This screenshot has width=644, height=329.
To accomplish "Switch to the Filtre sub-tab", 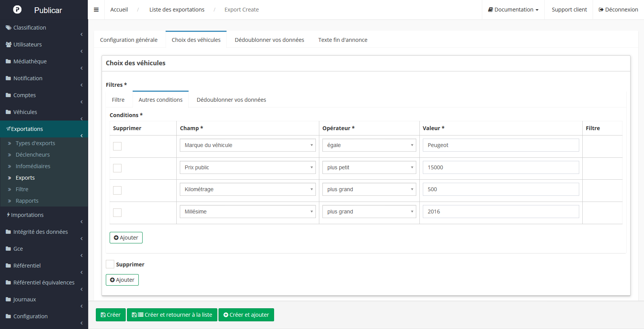I will (118, 100).
